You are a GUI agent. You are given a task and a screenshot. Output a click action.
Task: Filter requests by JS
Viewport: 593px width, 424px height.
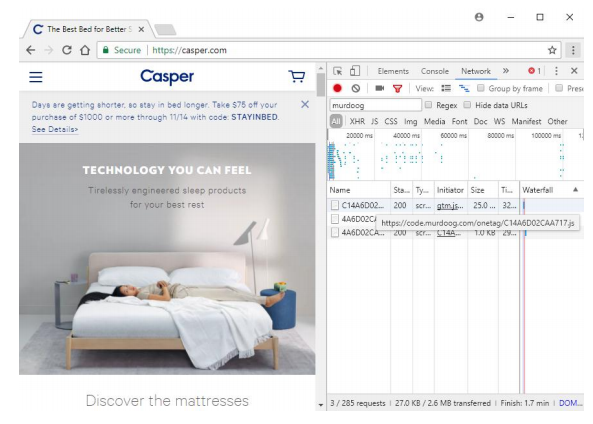pyautogui.click(x=374, y=121)
